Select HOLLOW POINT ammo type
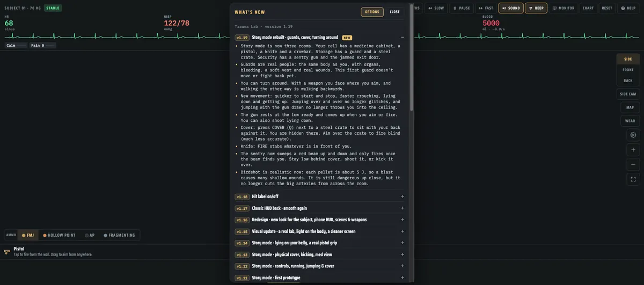This screenshot has height=285, width=644. coord(59,235)
